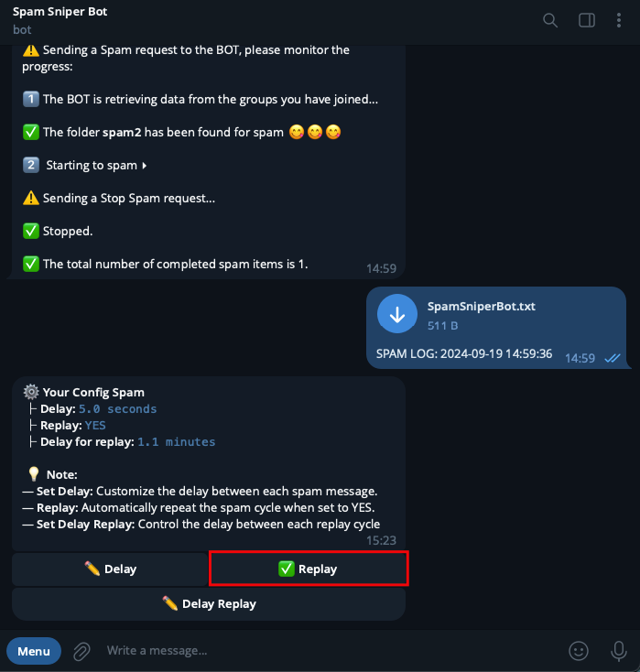
Task: Focus the Write a message input field
Action: 331,651
